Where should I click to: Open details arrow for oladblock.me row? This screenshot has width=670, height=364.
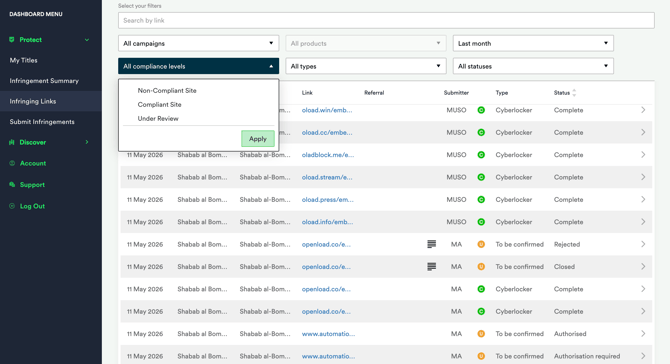tap(643, 155)
